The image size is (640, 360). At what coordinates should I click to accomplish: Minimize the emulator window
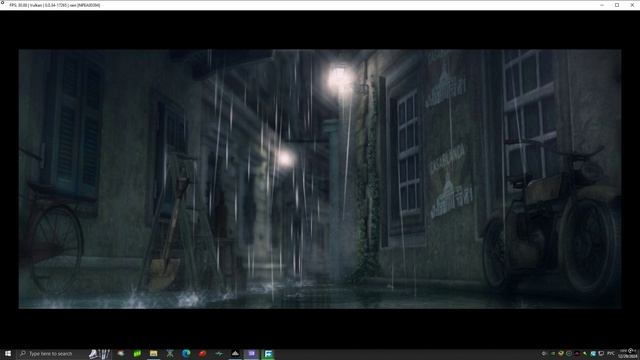pyautogui.click(x=602, y=5)
